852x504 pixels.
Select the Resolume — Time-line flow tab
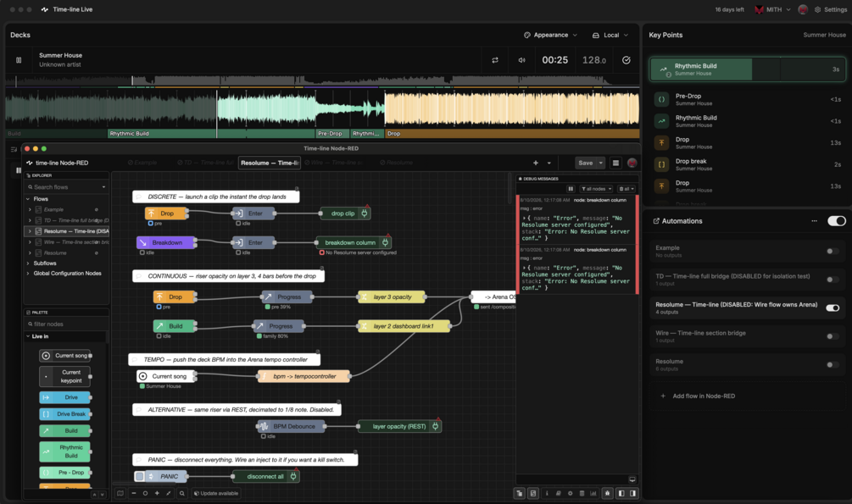tap(270, 163)
